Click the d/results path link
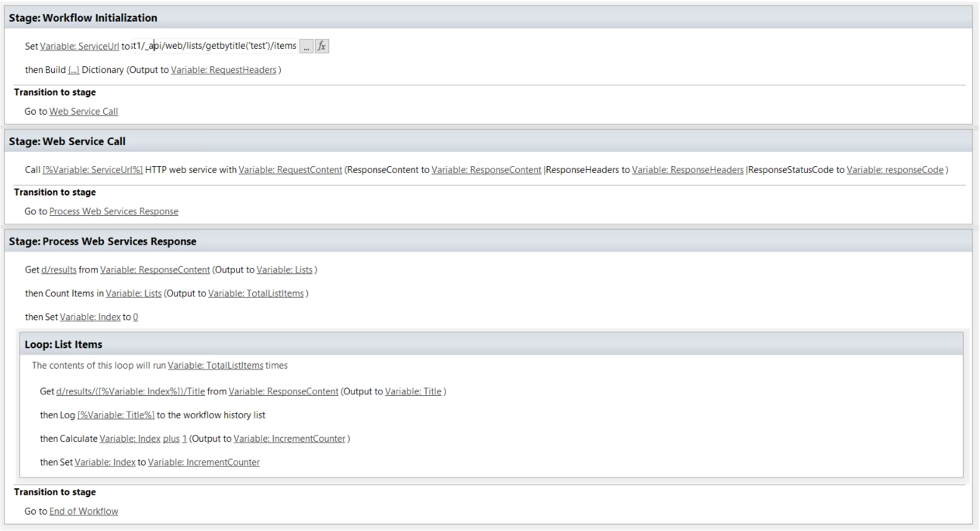Viewport: 980px width, 531px height. click(59, 270)
